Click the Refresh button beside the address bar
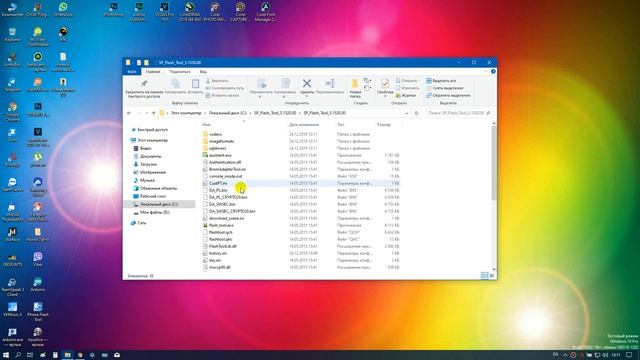640x360 pixels. click(416, 113)
